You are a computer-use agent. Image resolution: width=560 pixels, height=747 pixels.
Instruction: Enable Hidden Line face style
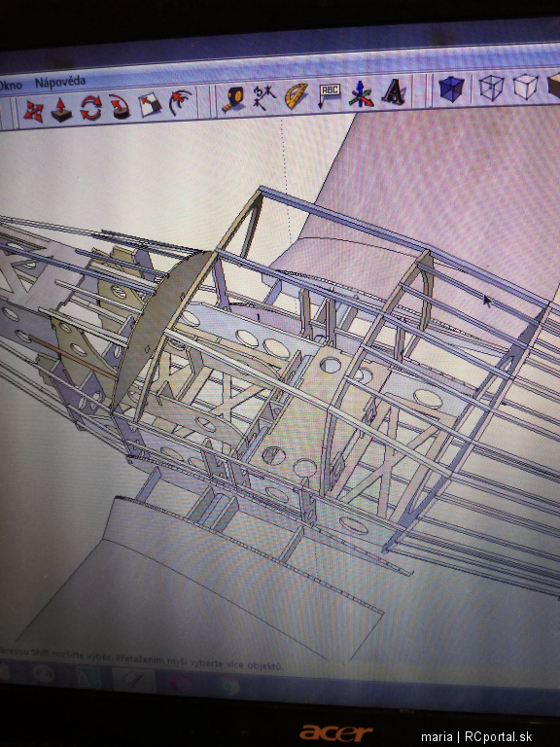tap(525, 87)
